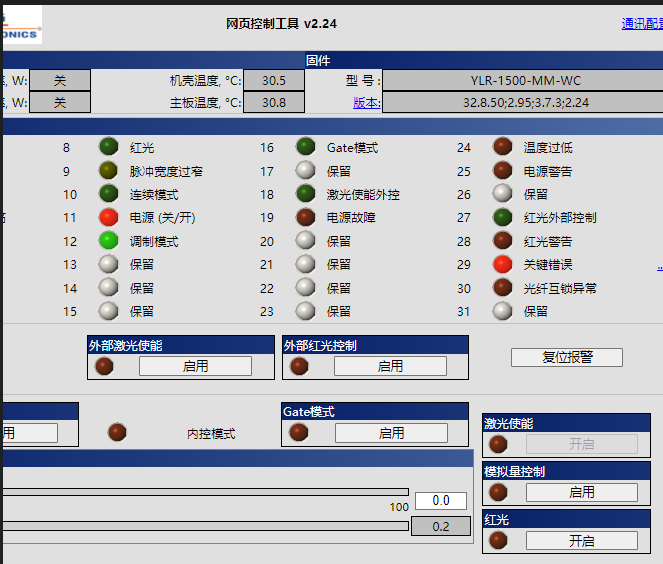Click the 温度过低 status indicator

[x=502, y=147]
